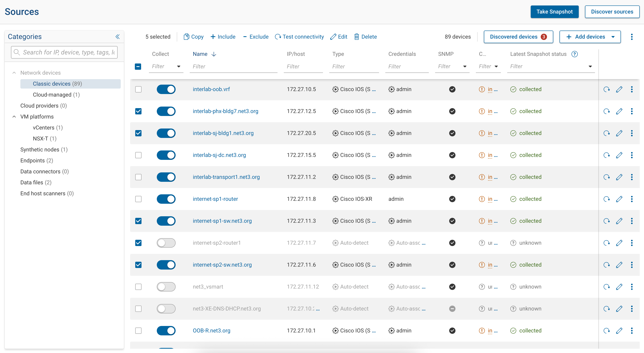Open the kebab menu on the OOB-R.net3.org row
644x353 pixels.
point(632,330)
